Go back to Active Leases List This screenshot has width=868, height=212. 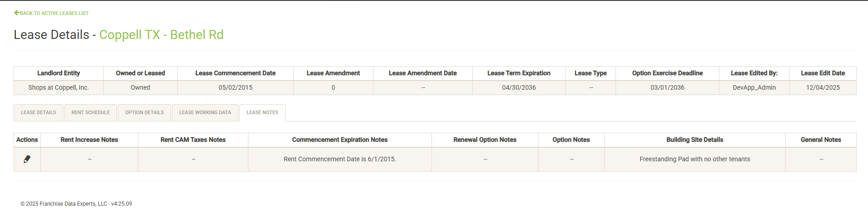[54, 13]
